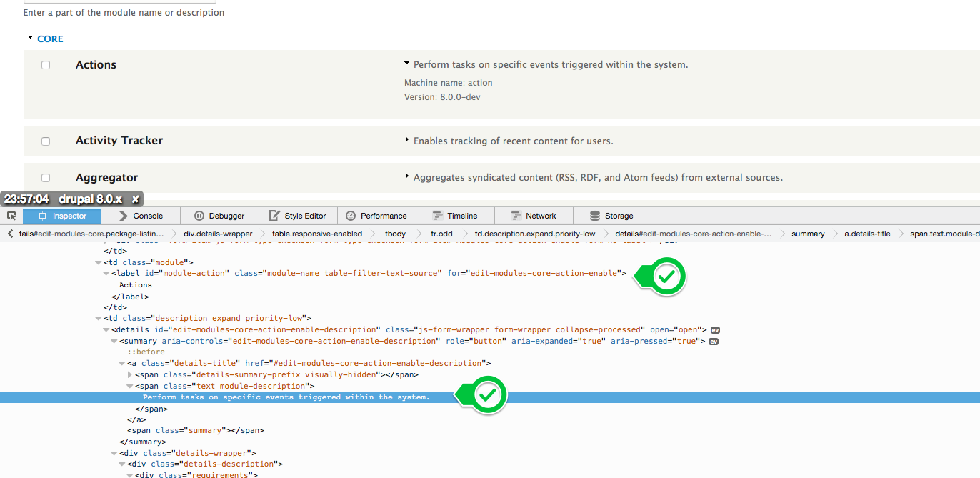Enable the Actions module checkbox
Screen dimensions: 980x478
pyautogui.click(x=46, y=64)
